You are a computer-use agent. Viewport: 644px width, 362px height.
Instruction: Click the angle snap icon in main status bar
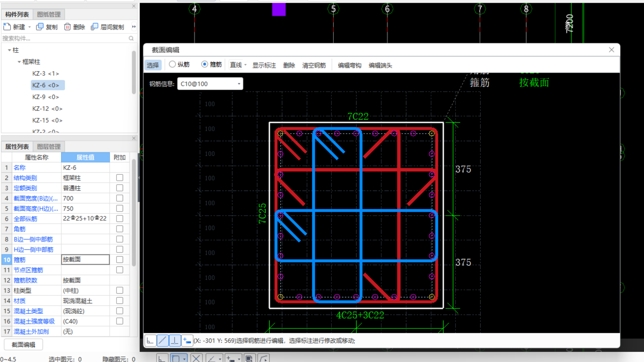pos(212,358)
